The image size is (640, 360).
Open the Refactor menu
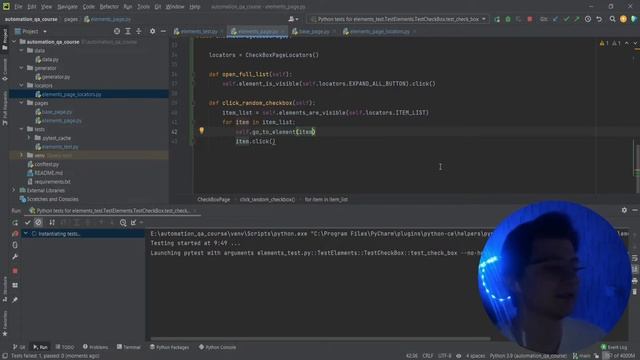pyautogui.click(x=109, y=7)
